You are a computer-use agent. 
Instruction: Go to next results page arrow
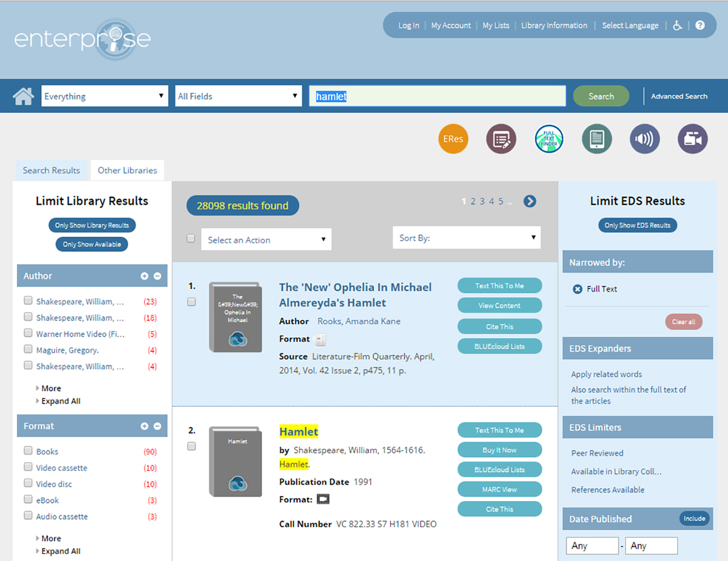(530, 202)
